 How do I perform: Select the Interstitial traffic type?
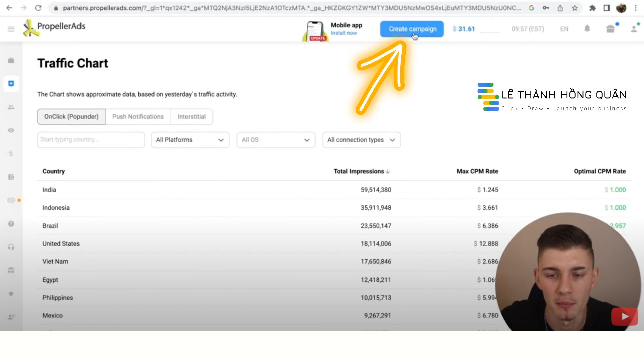click(x=192, y=116)
